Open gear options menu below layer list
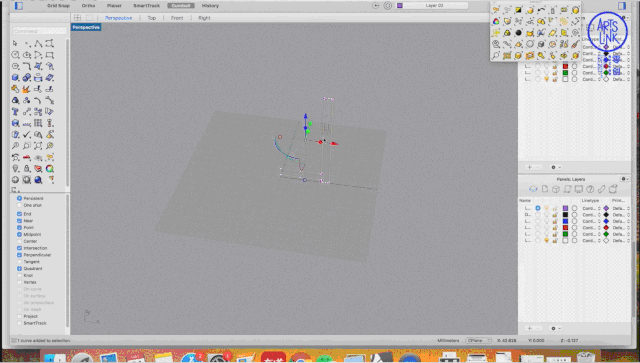The image size is (640, 363). tap(556, 328)
